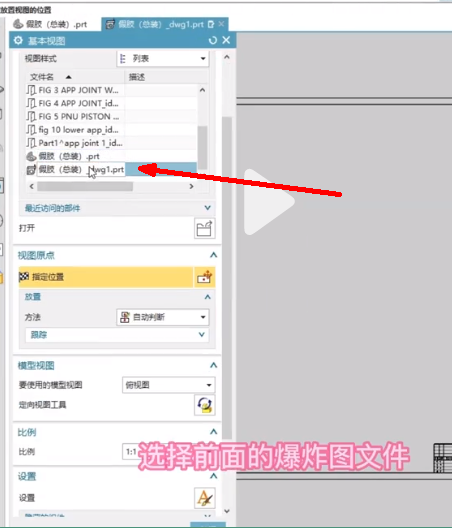Click the file list scroll-up arrow
452x531 pixels.
coord(202,90)
